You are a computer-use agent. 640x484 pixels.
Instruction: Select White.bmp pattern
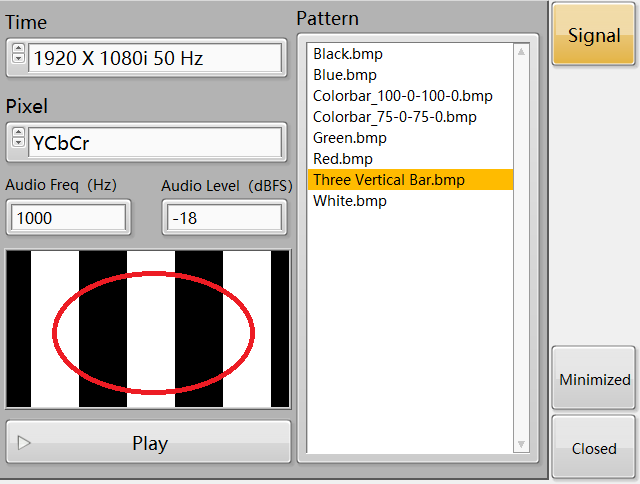(x=349, y=201)
